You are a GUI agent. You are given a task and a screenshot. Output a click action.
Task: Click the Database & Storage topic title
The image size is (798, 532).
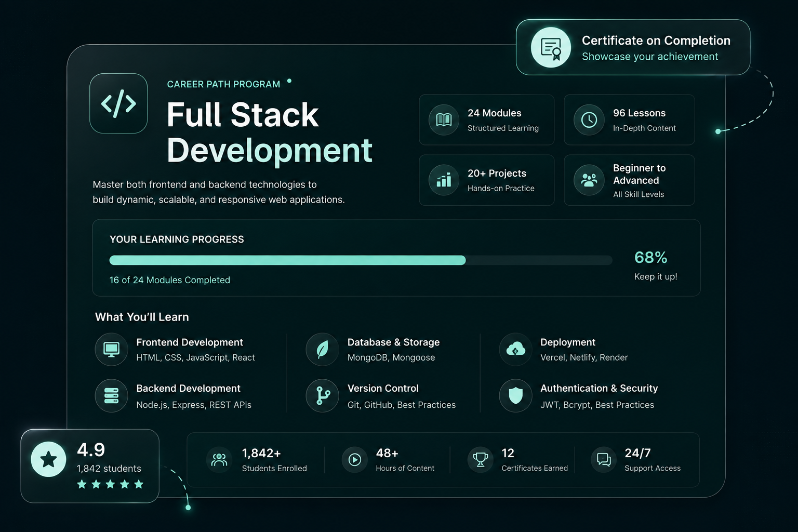(x=393, y=342)
